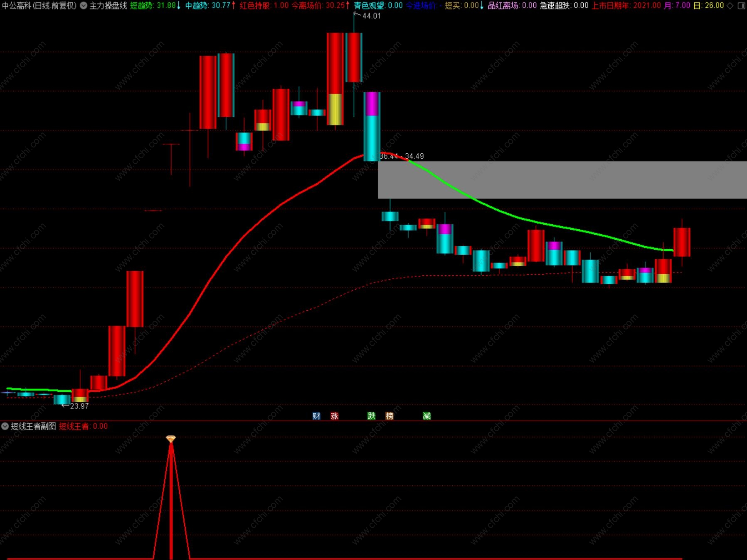Click the 急速超跌: 0.00 value
Viewport: 747px width, 560px height.
point(564,6)
